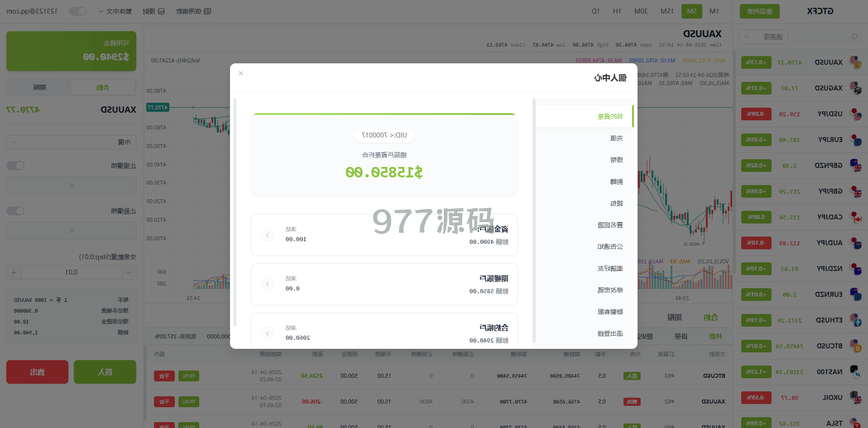Click the USDJPY flag icon
Image resolution: width=868 pixels, height=428 pixels.
[855, 114]
